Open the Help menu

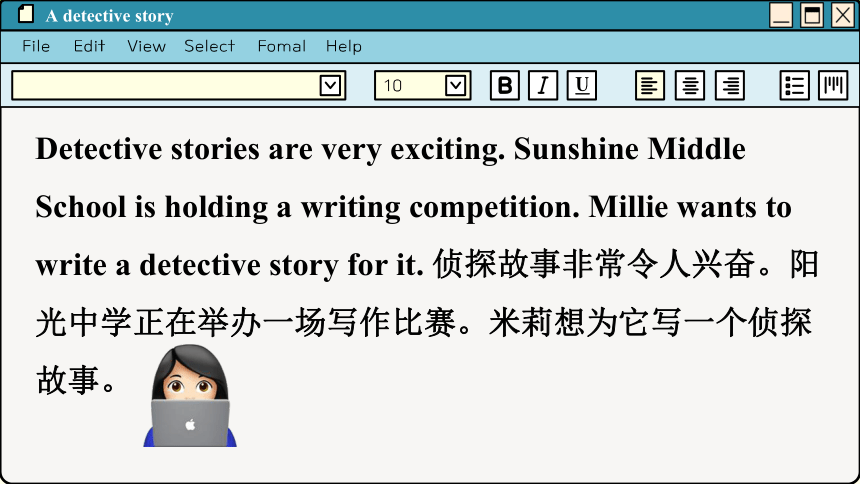[344, 46]
